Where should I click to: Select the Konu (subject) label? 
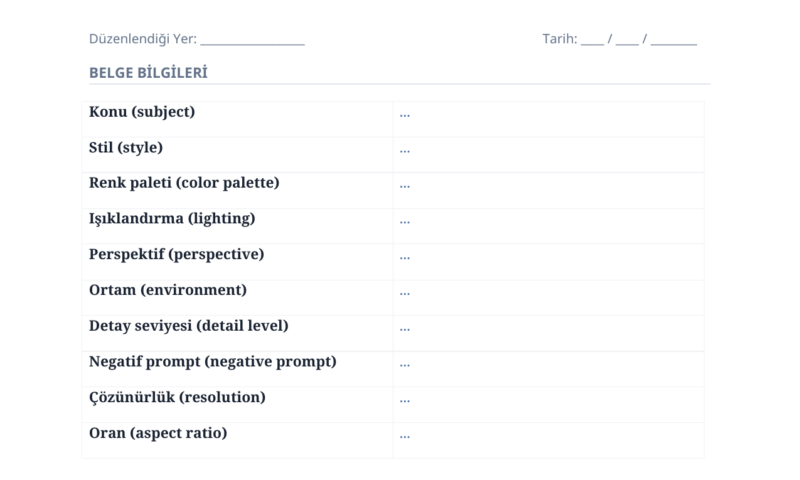tap(142, 112)
